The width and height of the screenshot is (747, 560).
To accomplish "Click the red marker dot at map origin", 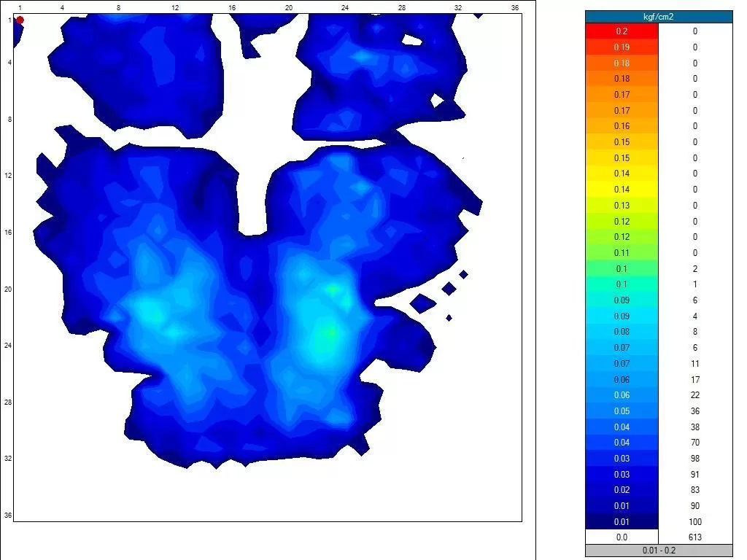I will coord(20,20).
